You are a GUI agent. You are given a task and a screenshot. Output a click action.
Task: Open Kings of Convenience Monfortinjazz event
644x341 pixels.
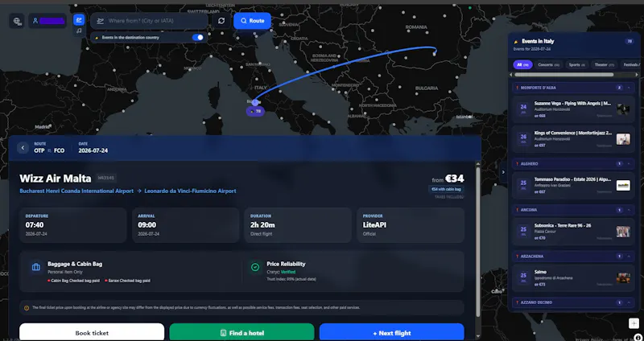[574, 139]
